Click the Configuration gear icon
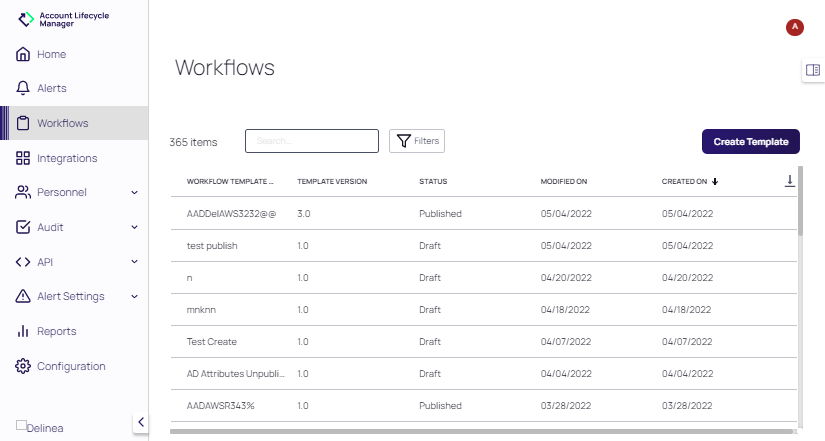 click(x=23, y=366)
